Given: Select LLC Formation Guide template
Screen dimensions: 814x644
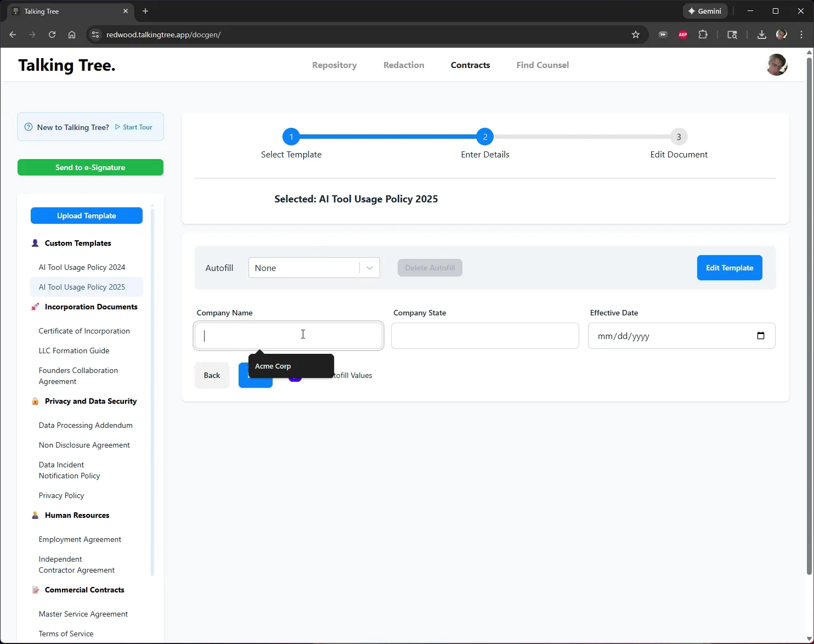Looking at the screenshot, I should [x=74, y=351].
